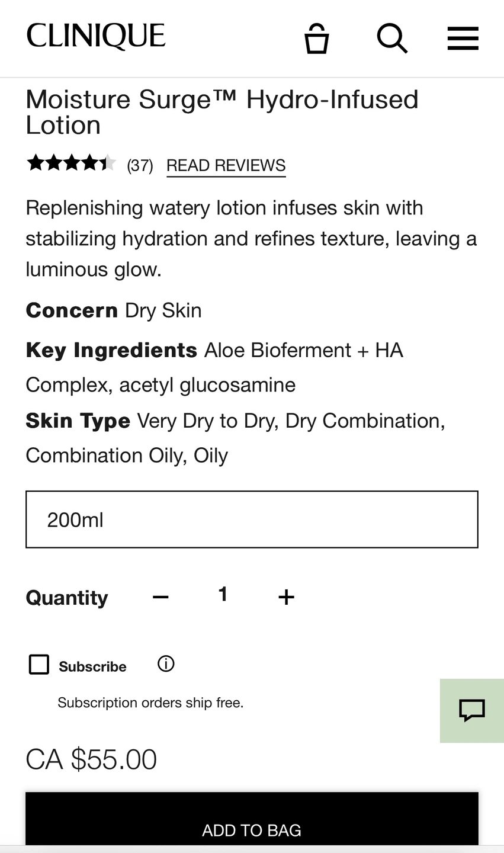Open the shopping bag icon
This screenshot has width=504, height=853.
(x=316, y=39)
